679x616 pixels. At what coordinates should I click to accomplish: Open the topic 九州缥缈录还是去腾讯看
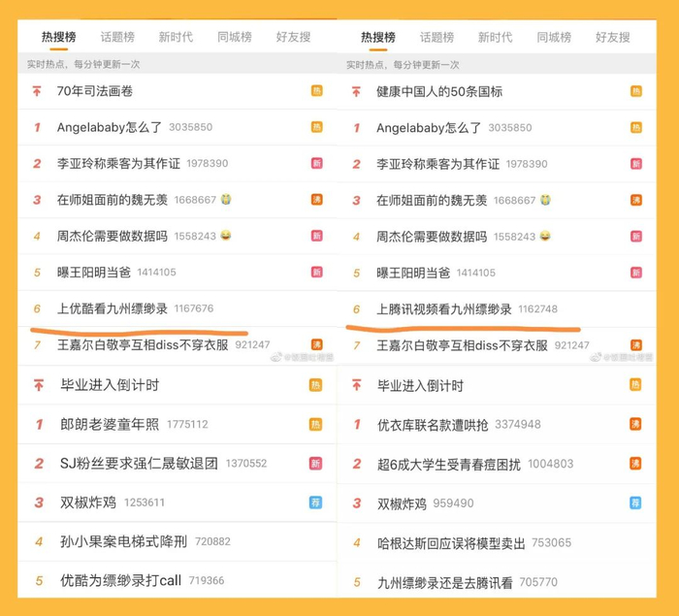coord(444,582)
